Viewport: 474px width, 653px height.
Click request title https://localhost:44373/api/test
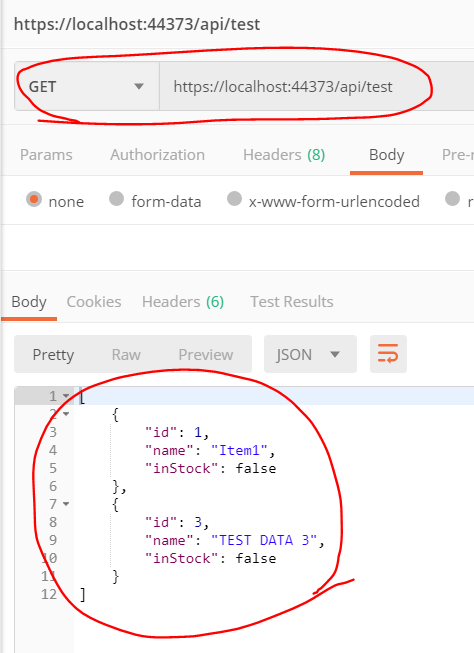tap(137, 24)
